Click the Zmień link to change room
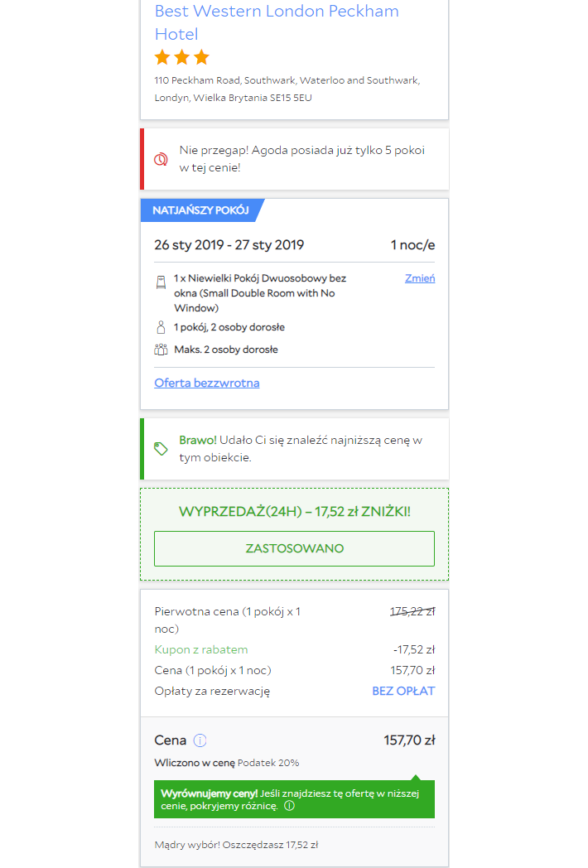The image size is (588, 868). tap(420, 278)
